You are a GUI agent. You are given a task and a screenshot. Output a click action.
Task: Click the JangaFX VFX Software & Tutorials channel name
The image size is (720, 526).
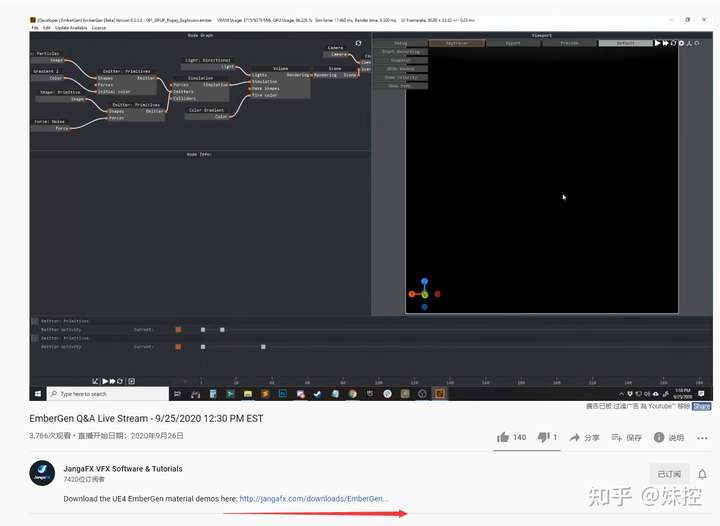pyautogui.click(x=123, y=469)
